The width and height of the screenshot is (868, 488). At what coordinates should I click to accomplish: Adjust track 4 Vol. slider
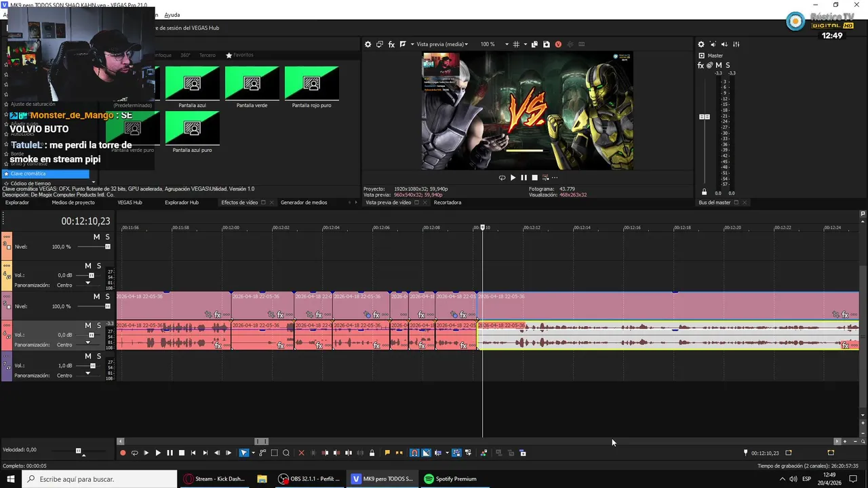click(92, 276)
